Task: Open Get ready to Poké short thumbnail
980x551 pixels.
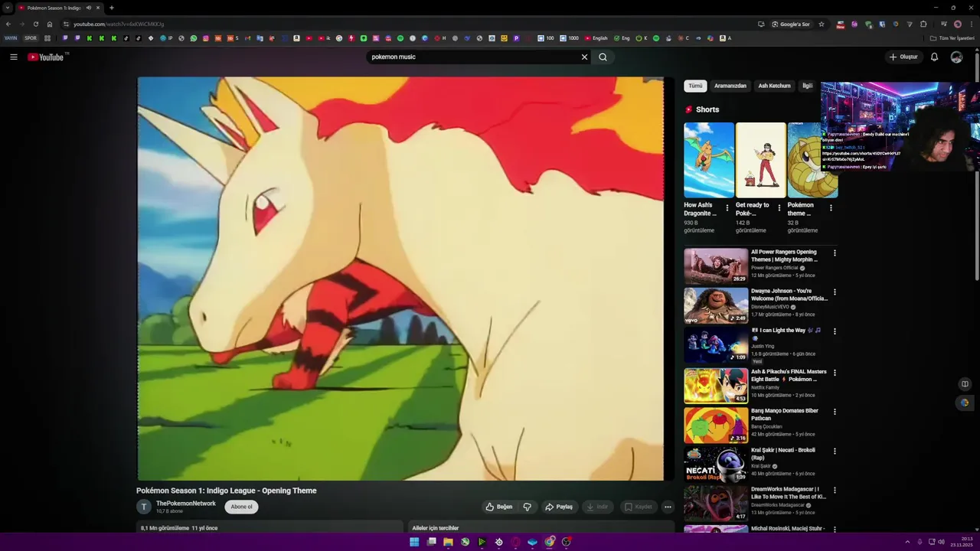Action: (760, 160)
